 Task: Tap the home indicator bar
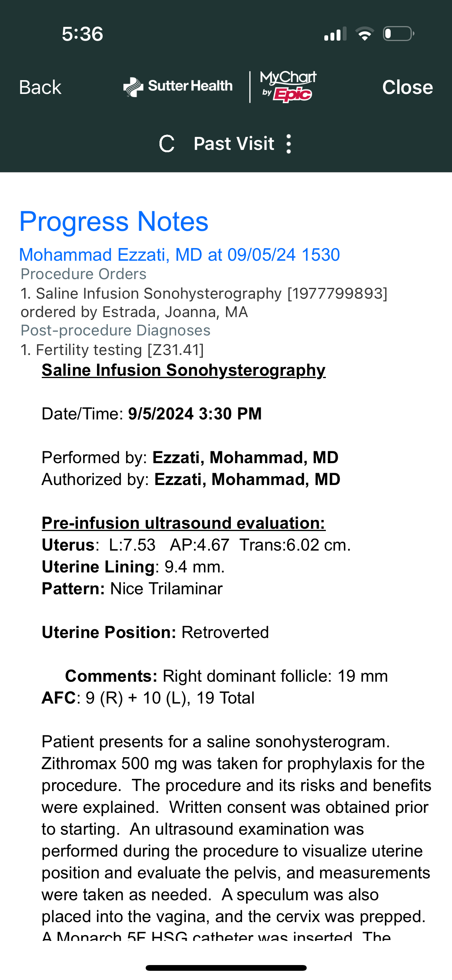click(226, 968)
